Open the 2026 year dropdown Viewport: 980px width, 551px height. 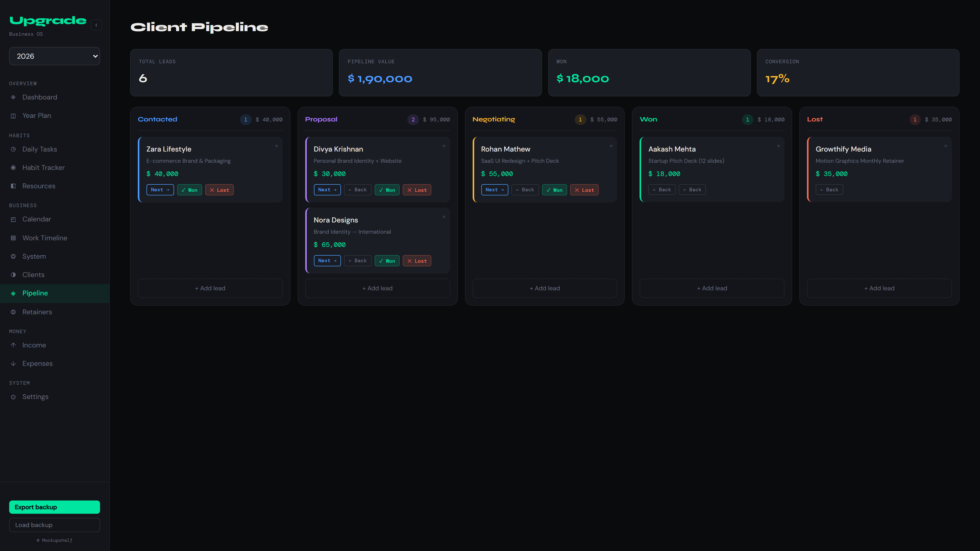pyautogui.click(x=54, y=56)
